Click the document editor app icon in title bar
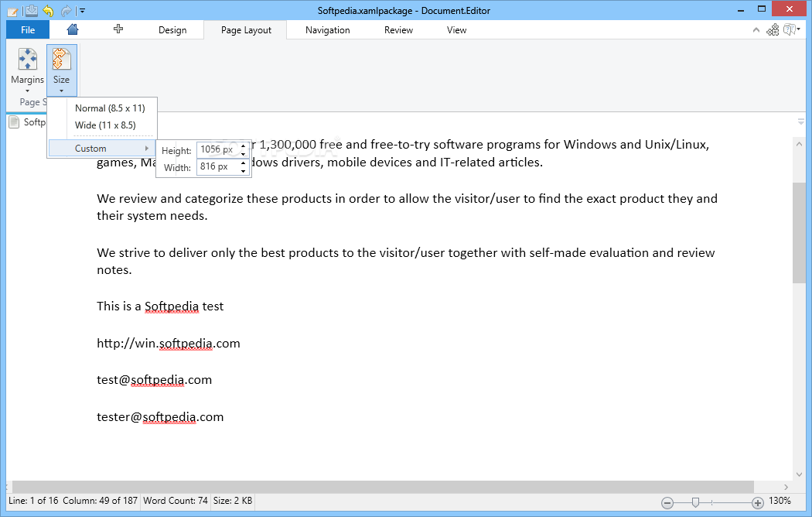The height and width of the screenshot is (517, 812). tap(12, 11)
